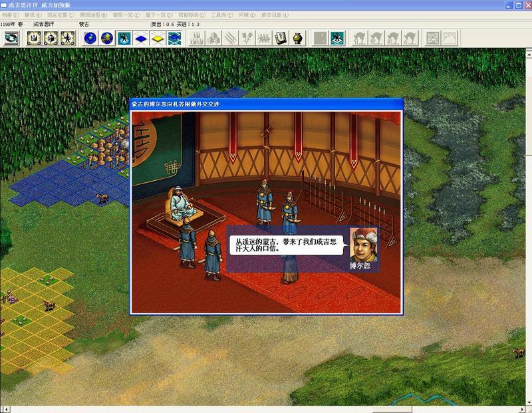Click the framed castle toolbar icon

(34, 38)
